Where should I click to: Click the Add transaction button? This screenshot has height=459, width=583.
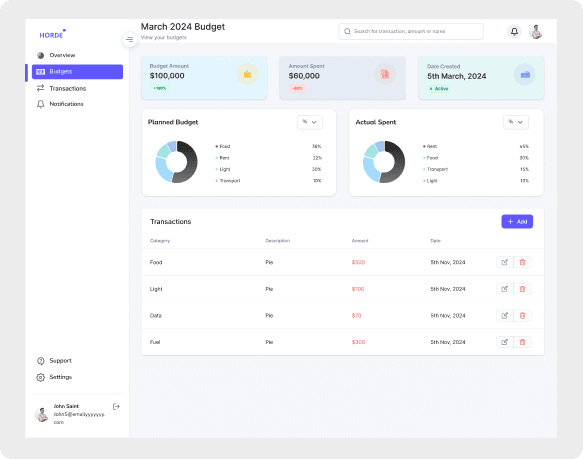click(517, 222)
